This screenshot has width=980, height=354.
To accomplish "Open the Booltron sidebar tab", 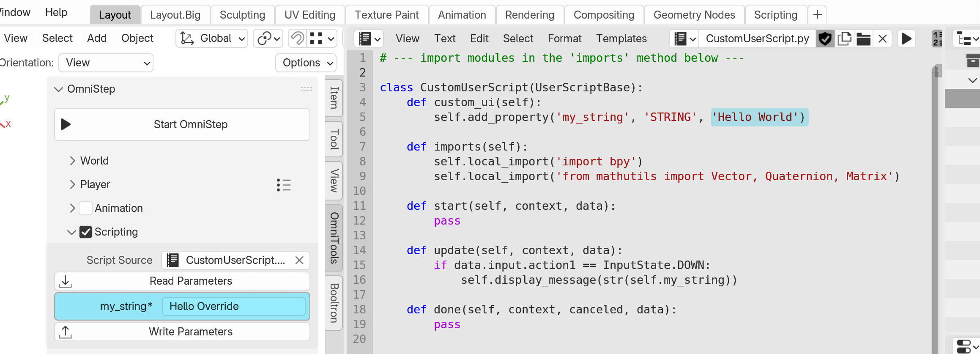I will [334, 303].
